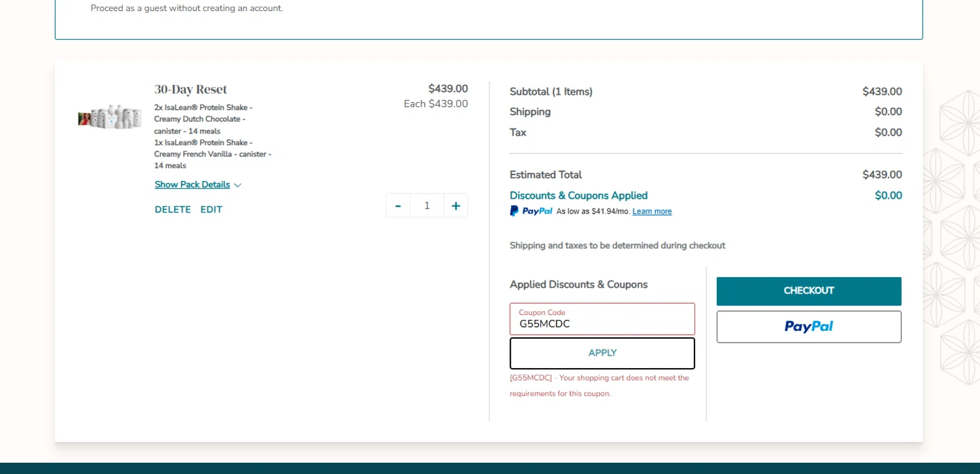Screen dimensions: 980x474
Task: Select the Subtotal (1 Items) label
Action: click(x=551, y=92)
